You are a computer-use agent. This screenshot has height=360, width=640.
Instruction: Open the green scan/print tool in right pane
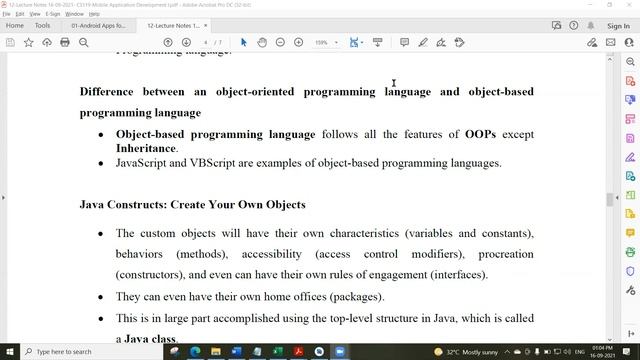(x=630, y=252)
